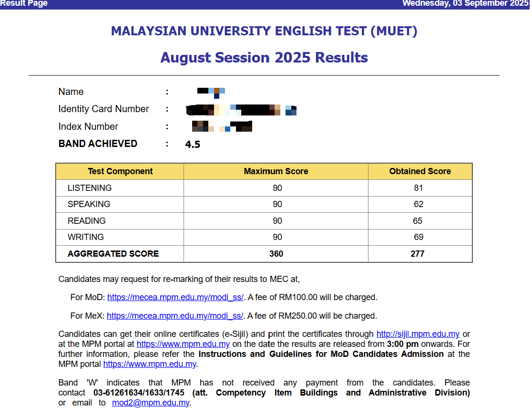Click the 'Obtained Score' column header
The image size is (532, 417).
point(420,171)
